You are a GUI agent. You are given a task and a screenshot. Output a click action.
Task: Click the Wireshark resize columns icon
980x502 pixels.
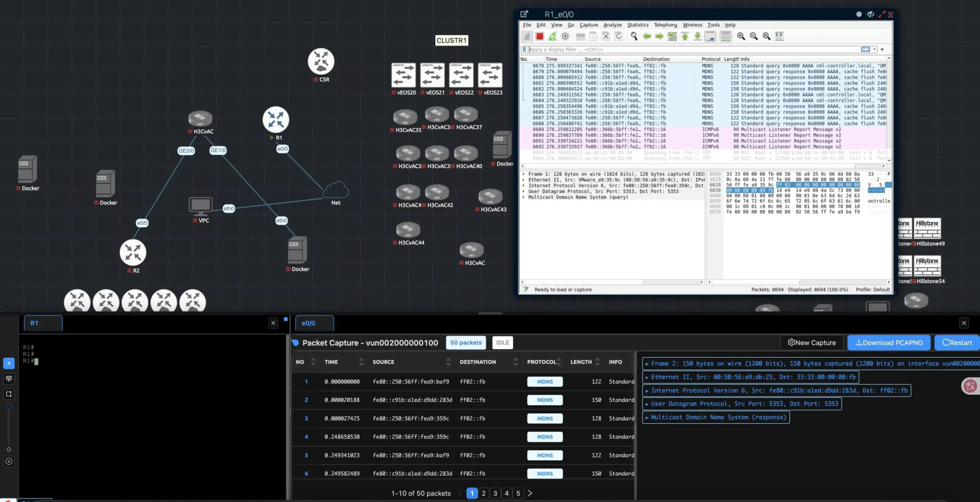pyautogui.click(x=779, y=36)
